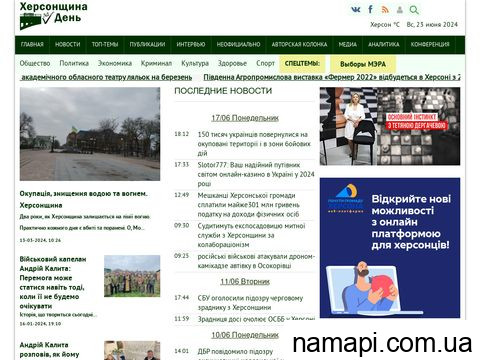Open the АВТОРСКАЯ КОЛОНКА menu item
The height and width of the screenshot is (360, 480).
pyautogui.click(x=299, y=44)
